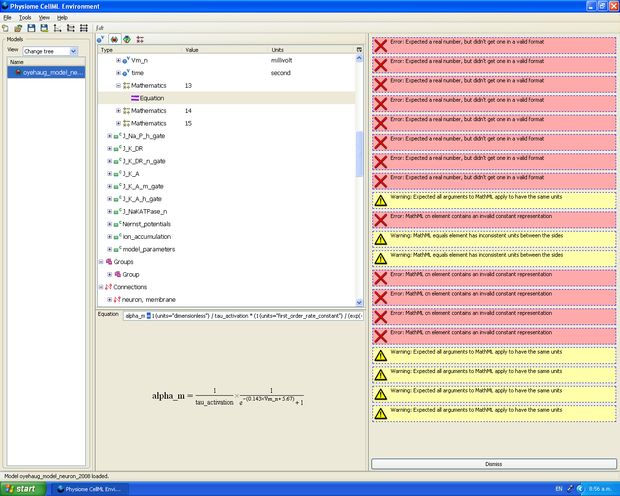Select the Nernst_potentials row label

tap(146, 224)
